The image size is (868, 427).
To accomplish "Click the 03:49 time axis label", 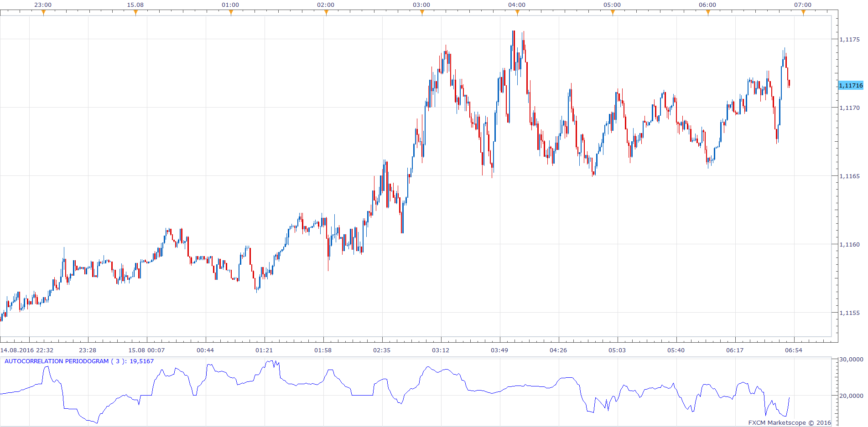I will (x=499, y=350).
